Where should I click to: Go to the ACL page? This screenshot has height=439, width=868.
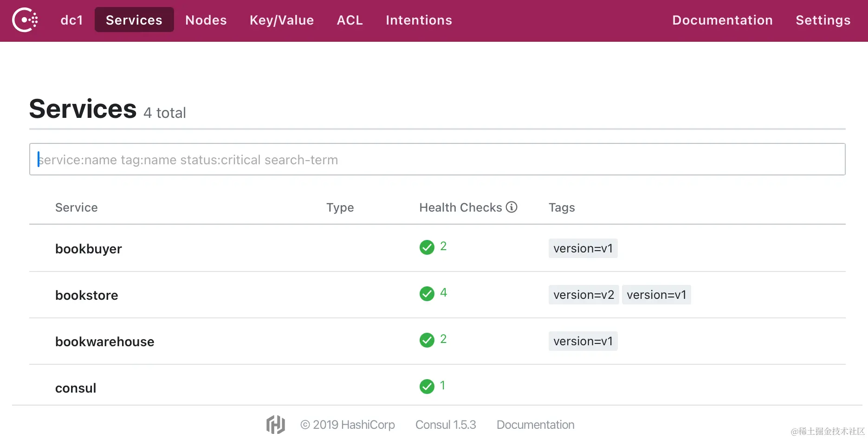pos(350,20)
